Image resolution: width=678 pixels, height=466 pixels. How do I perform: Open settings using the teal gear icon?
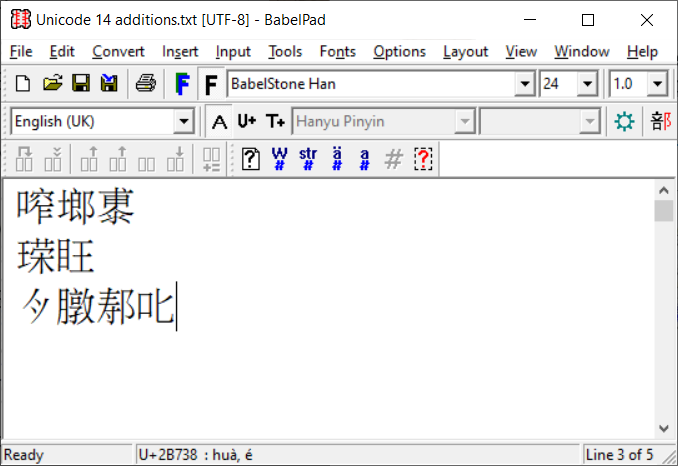(624, 121)
